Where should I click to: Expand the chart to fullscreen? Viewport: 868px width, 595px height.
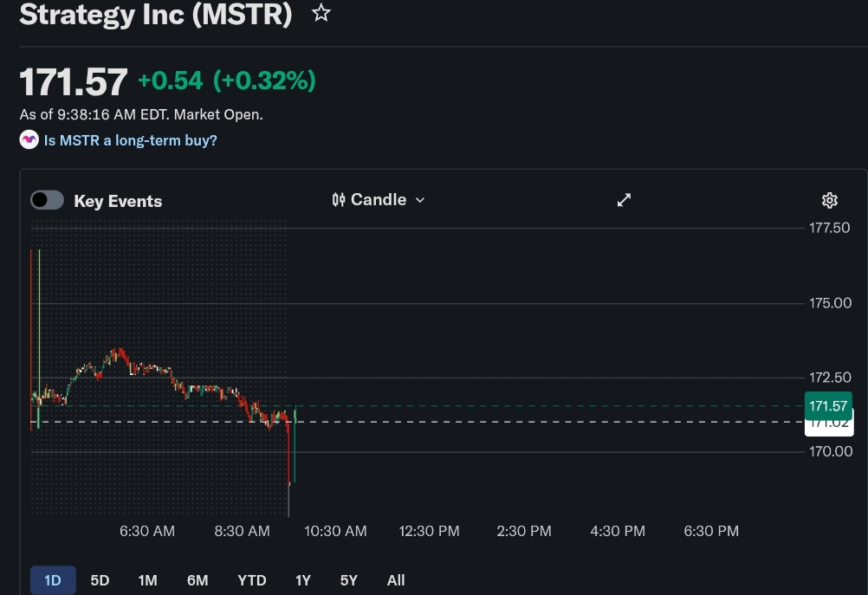coord(624,199)
